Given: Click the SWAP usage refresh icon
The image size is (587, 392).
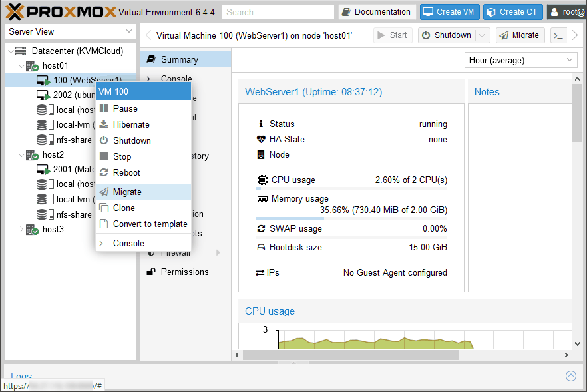Looking at the screenshot, I should tap(261, 228).
